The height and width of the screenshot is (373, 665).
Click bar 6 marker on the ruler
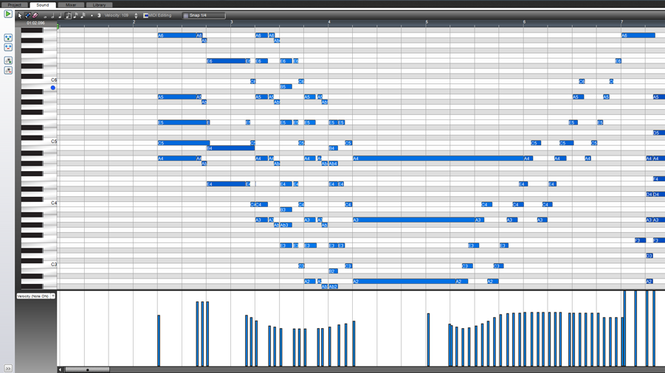(x=524, y=22)
